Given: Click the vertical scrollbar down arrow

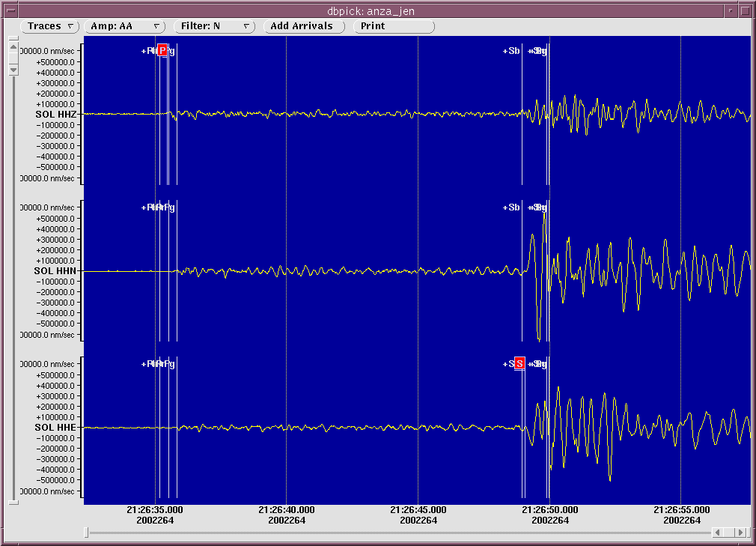Looking at the screenshot, I should [x=13, y=70].
